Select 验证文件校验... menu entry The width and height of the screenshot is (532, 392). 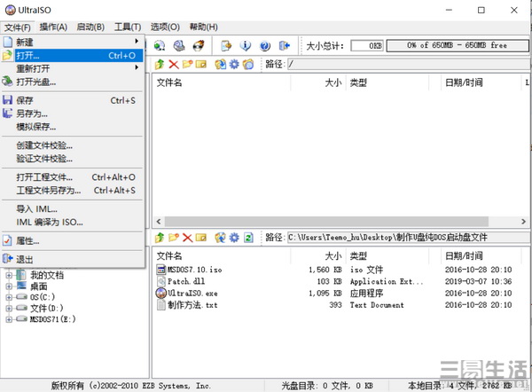click(x=73, y=159)
